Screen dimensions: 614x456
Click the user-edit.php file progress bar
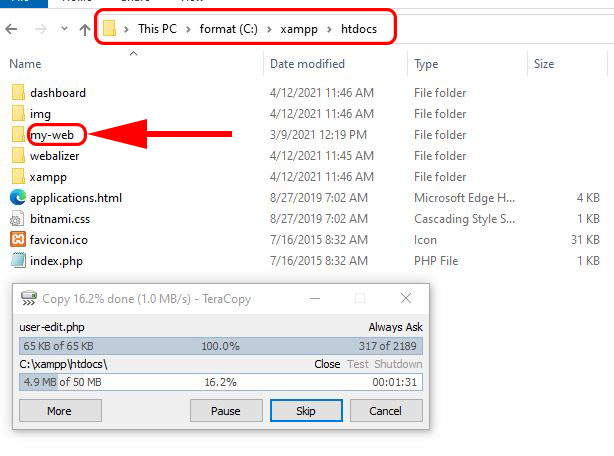point(221,346)
